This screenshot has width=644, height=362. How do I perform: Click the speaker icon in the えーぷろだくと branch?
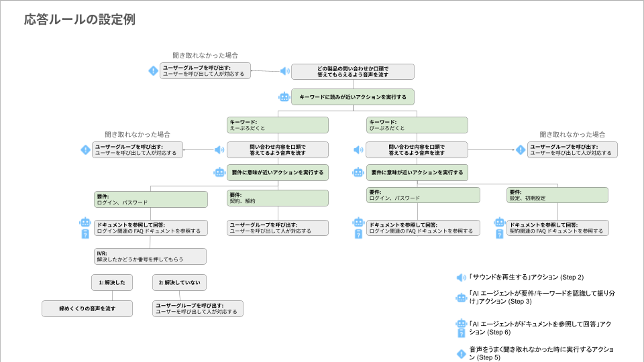219,149
